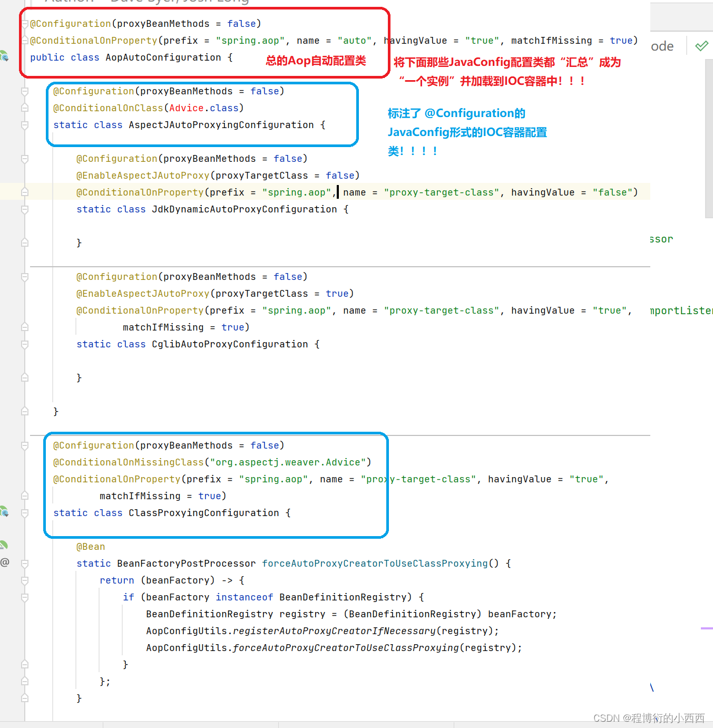Screen dimensions: 713x728
Task: Collapse the fold marker at @ConditionalOnClass(Advice.class) line
Action: [25, 108]
